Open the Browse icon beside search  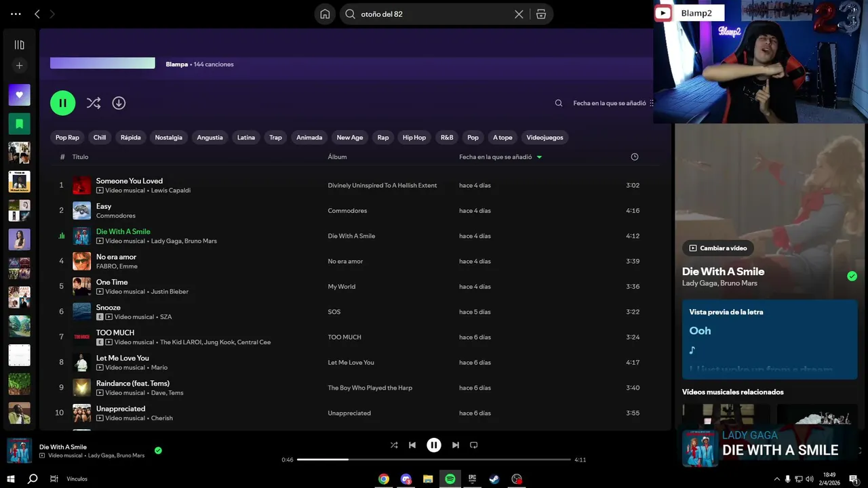541,14
